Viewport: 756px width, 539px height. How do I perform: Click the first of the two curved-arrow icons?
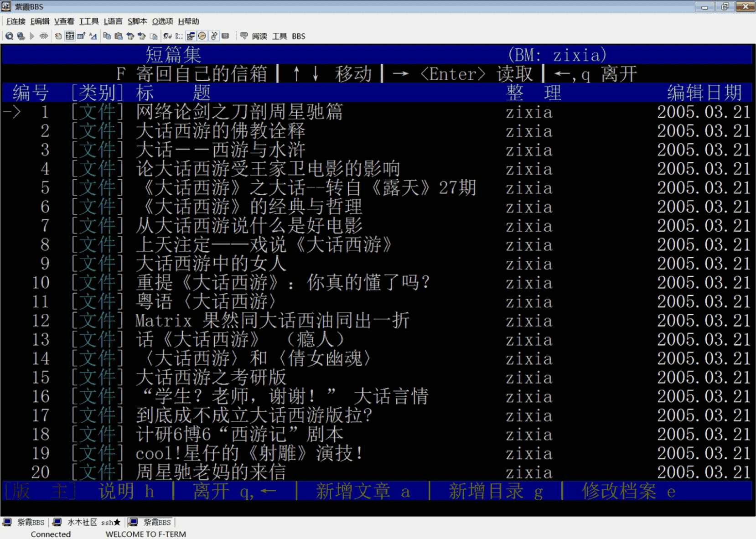(130, 36)
